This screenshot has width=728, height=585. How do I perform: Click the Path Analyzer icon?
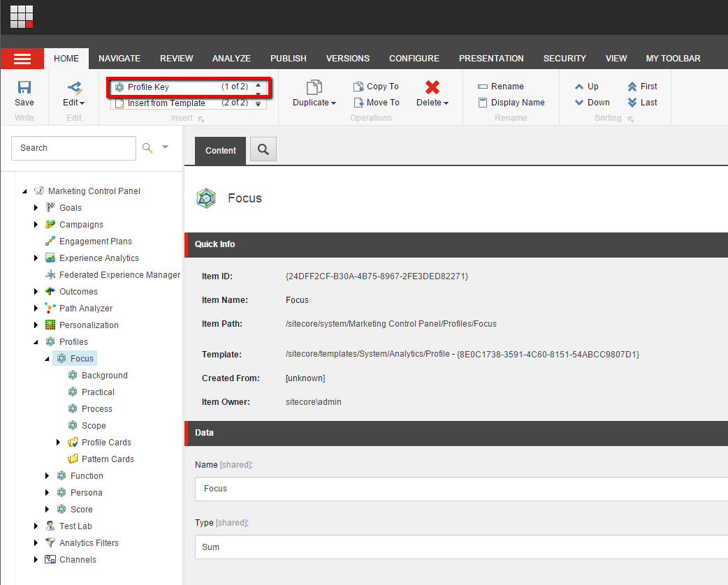tap(50, 308)
